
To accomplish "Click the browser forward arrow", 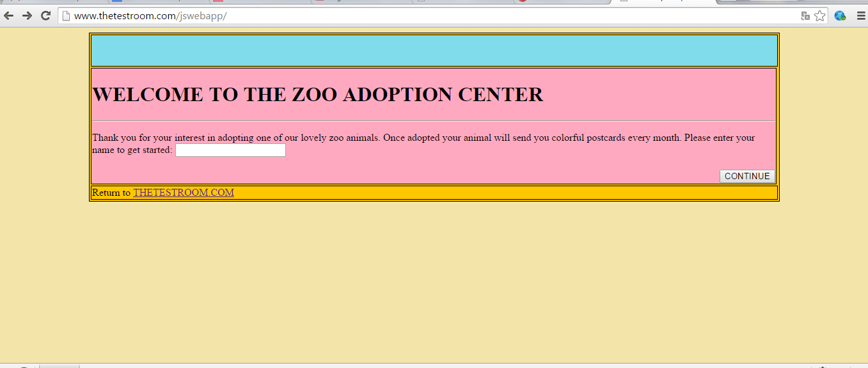I will tap(27, 15).
